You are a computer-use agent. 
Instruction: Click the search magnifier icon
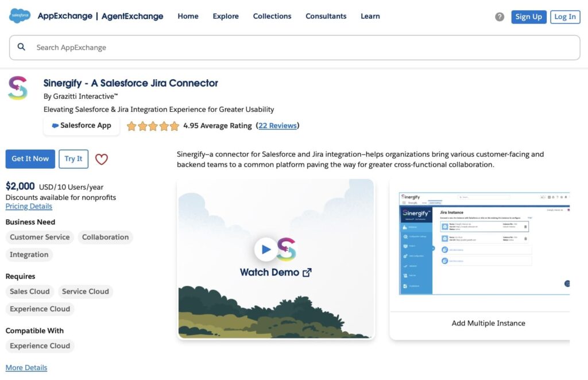point(21,47)
